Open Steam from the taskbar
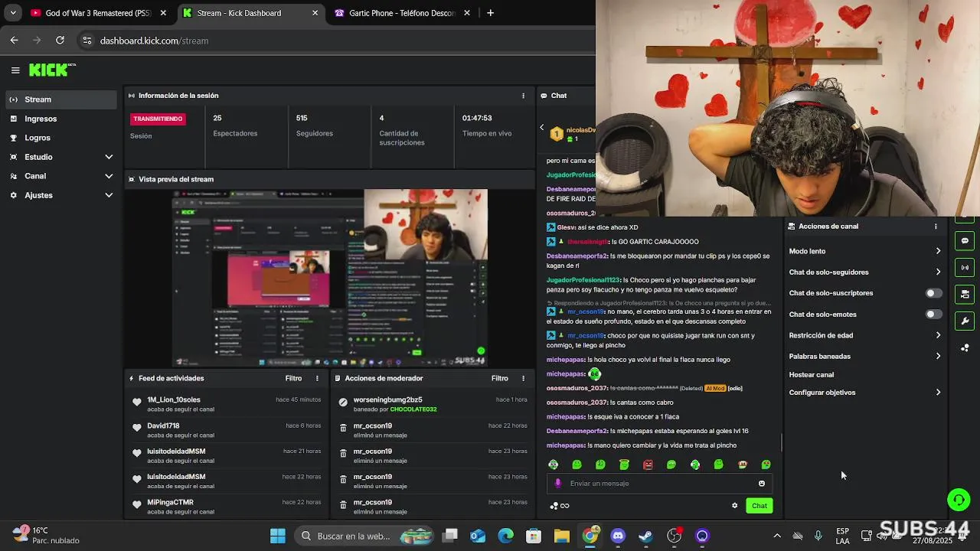The image size is (980, 551). [646, 536]
